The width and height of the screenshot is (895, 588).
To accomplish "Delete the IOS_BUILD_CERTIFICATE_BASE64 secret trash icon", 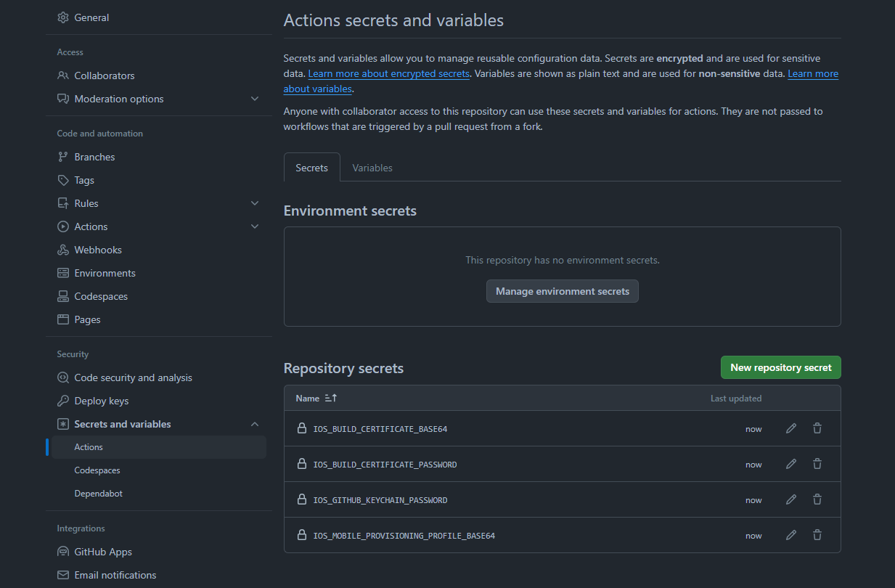I will point(817,428).
